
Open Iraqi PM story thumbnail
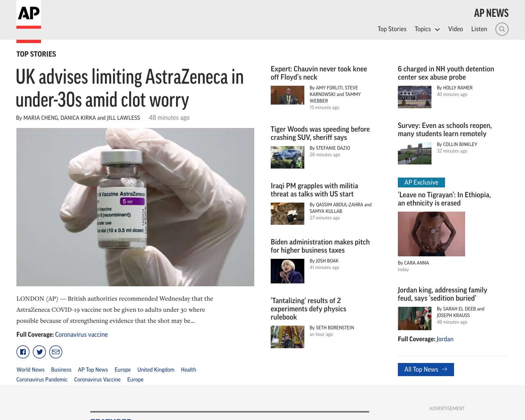[x=288, y=214]
